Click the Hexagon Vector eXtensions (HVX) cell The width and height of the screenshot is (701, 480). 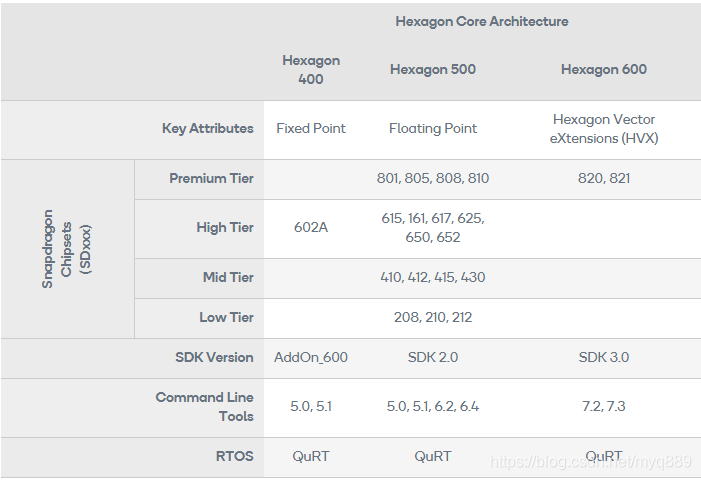tap(604, 129)
